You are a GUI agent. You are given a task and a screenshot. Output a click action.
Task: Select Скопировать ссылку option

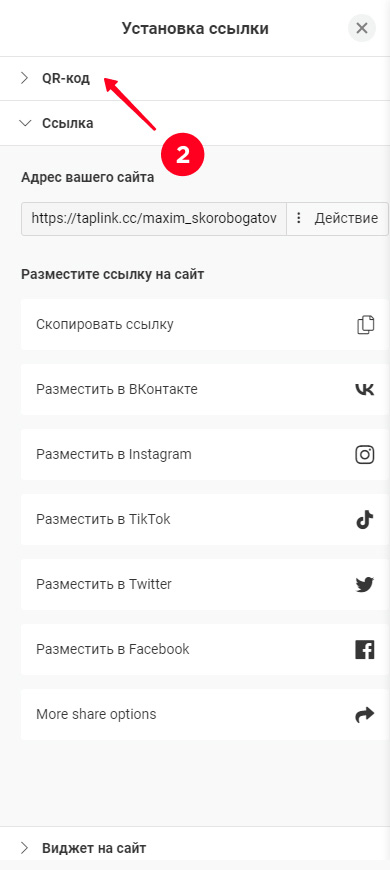click(x=204, y=325)
